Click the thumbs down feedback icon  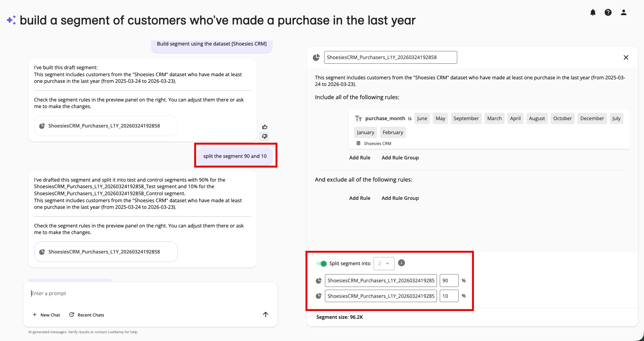(x=265, y=136)
